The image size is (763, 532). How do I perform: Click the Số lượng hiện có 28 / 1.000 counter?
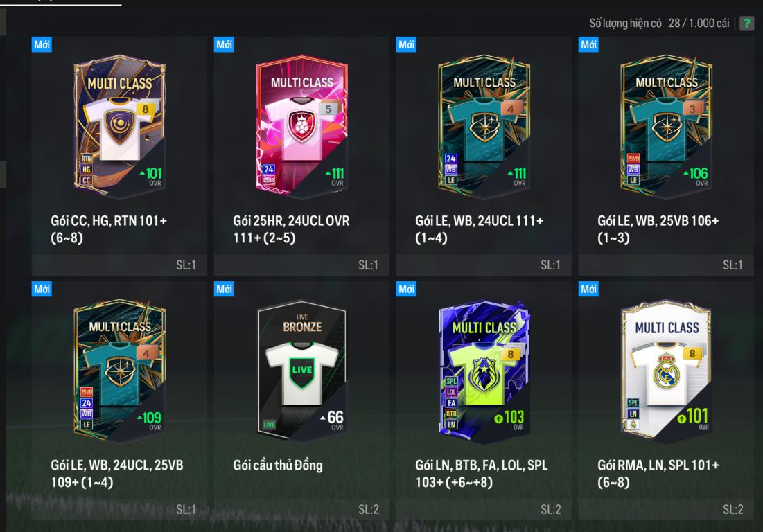tap(659, 24)
